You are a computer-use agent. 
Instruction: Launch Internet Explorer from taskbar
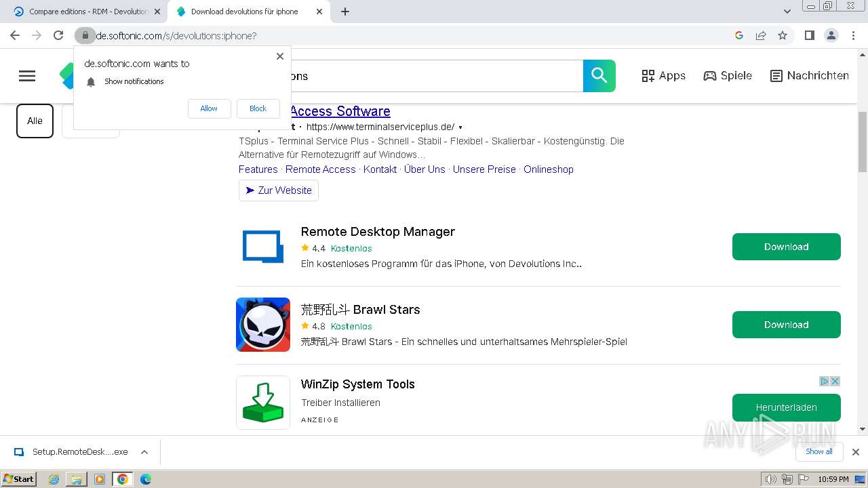[54, 479]
